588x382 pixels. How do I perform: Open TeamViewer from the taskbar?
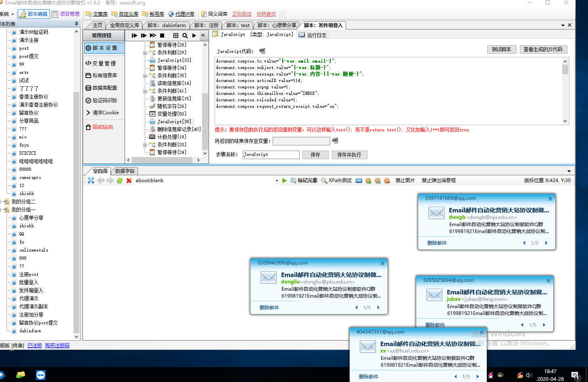click(41, 375)
